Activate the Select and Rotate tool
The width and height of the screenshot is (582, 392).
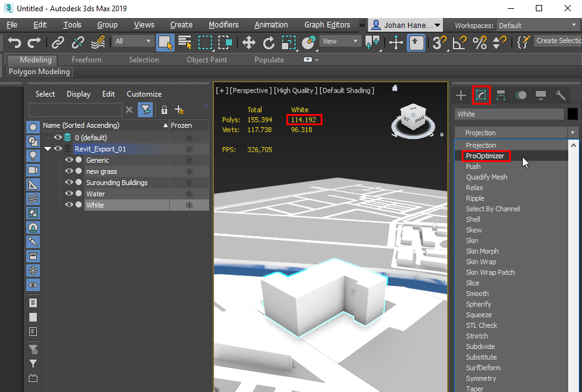(x=269, y=42)
